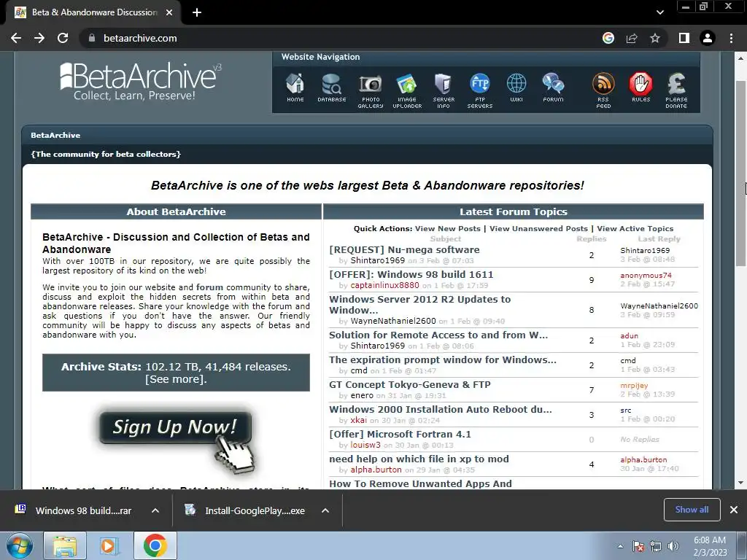Close the downloads bar

pyautogui.click(x=734, y=510)
